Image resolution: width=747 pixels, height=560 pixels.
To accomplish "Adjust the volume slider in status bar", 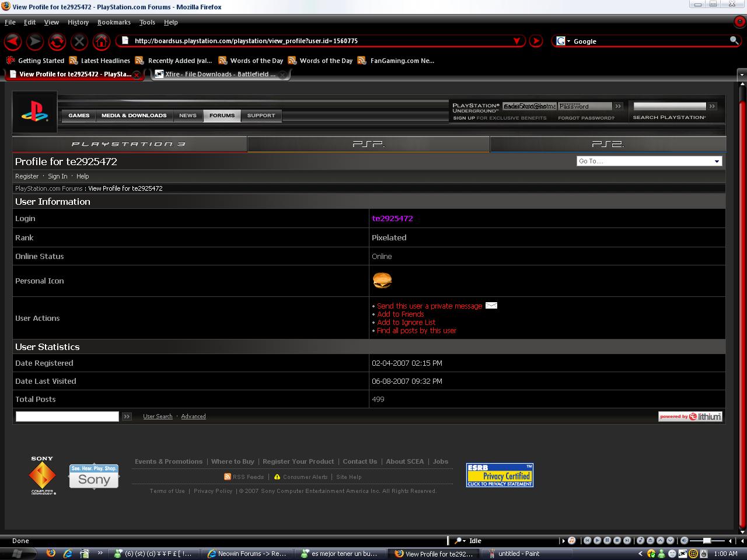I will click(x=707, y=541).
